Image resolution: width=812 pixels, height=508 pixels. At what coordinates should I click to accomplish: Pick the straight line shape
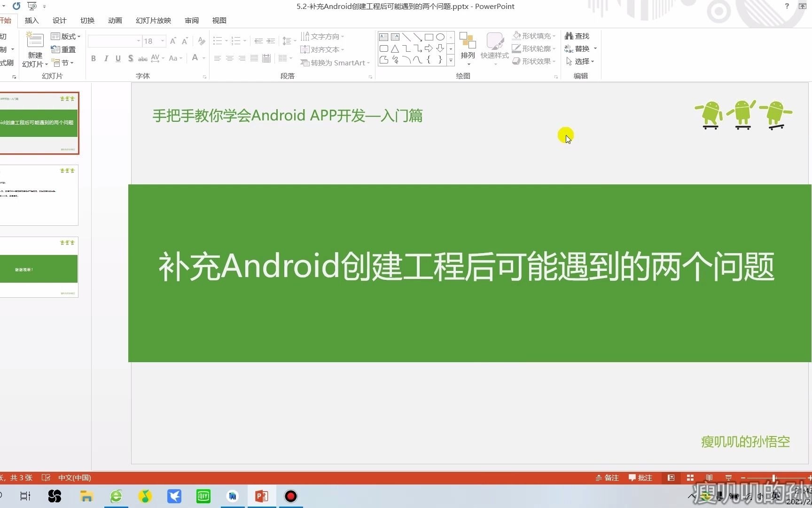(406, 37)
